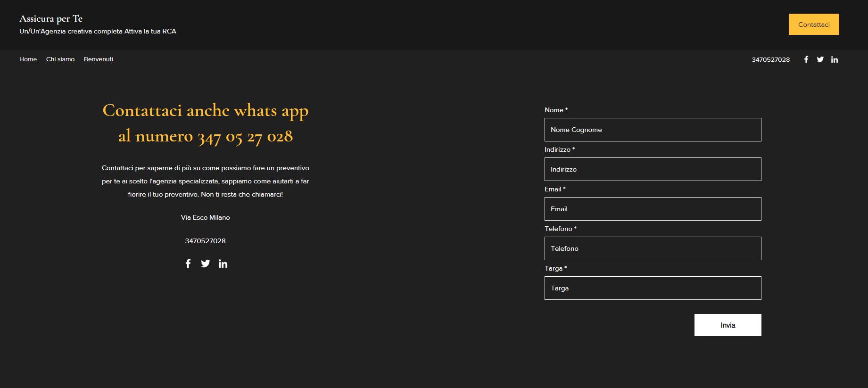Click the Facebook icon below the address
Image resolution: width=868 pixels, height=388 pixels.
(188, 264)
